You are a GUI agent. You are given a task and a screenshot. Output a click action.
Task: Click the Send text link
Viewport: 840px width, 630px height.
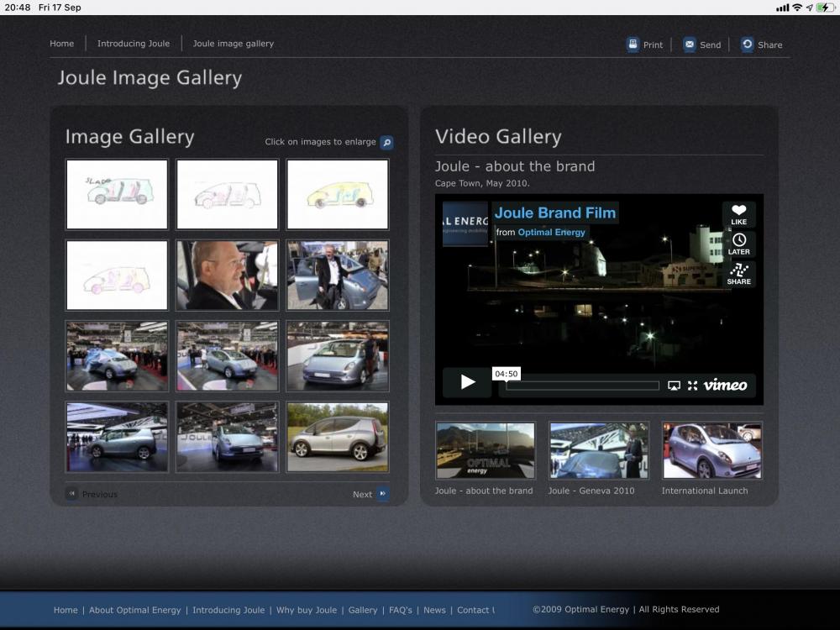[711, 45]
